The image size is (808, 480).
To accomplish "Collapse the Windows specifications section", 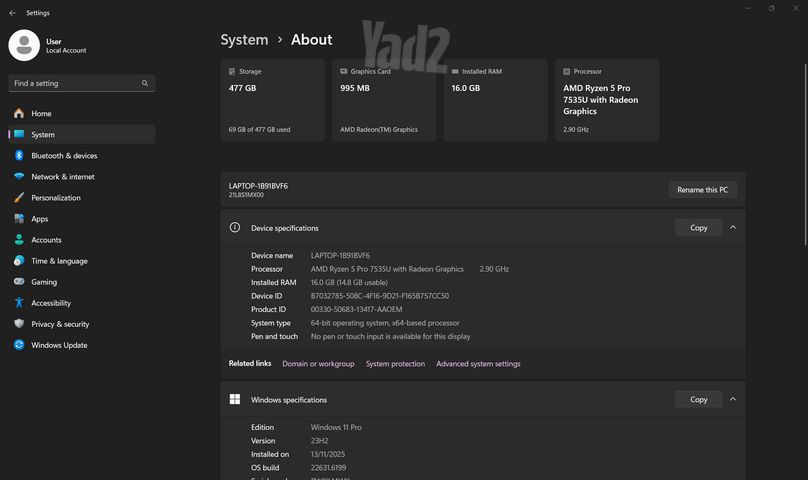I will (733, 399).
